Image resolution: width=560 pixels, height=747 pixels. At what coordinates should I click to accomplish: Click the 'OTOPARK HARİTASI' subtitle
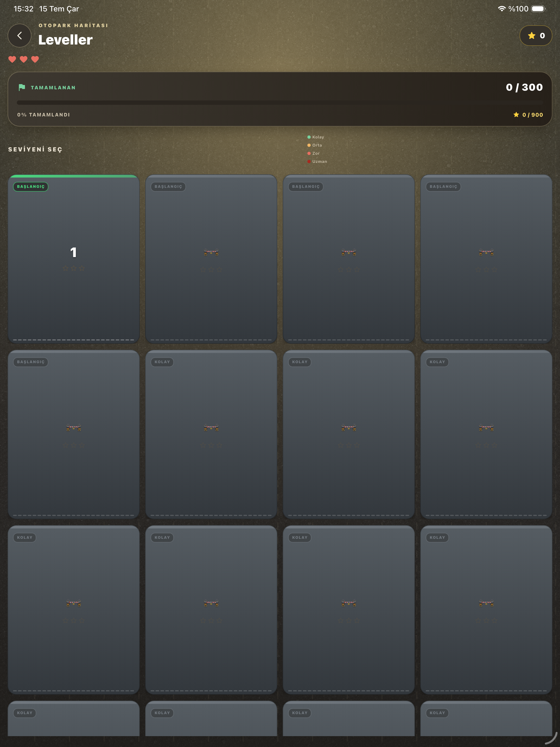click(73, 25)
